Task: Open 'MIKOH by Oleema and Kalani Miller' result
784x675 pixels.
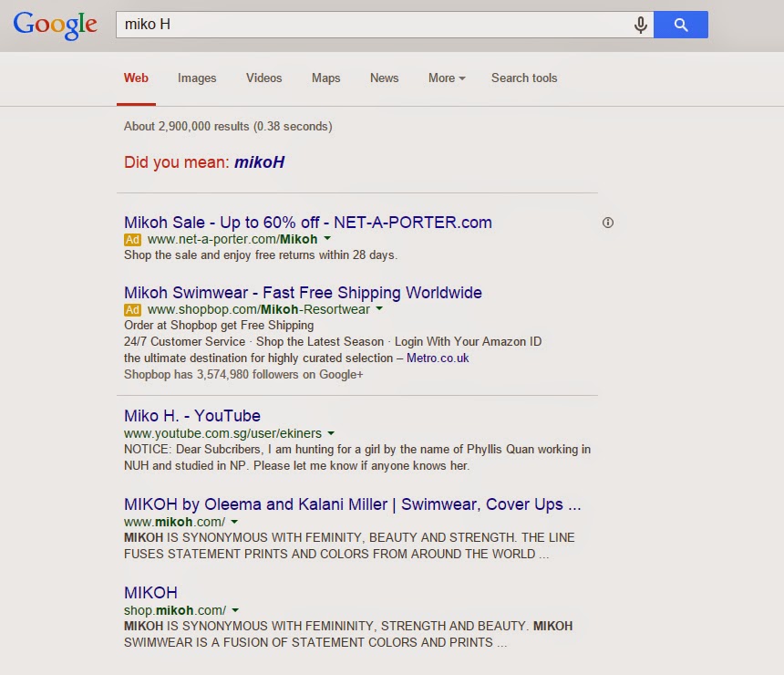Action: [x=353, y=504]
